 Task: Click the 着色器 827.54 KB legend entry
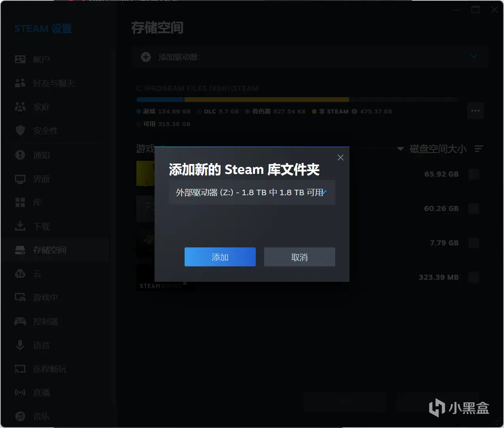point(276,111)
